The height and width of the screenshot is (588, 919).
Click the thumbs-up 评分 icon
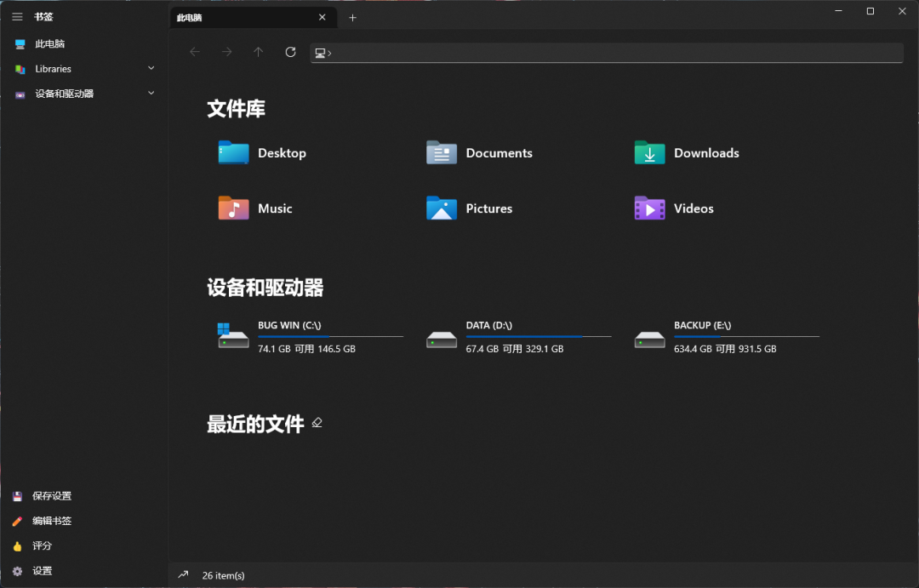[17, 545]
